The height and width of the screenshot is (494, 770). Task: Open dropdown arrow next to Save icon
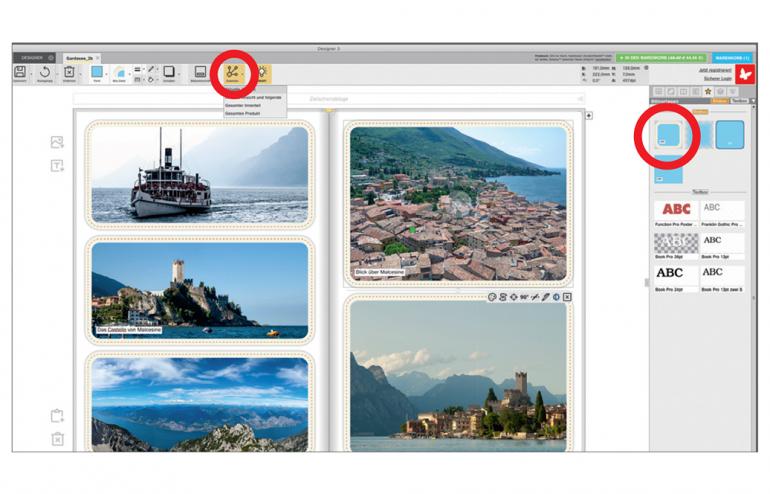coord(31,75)
